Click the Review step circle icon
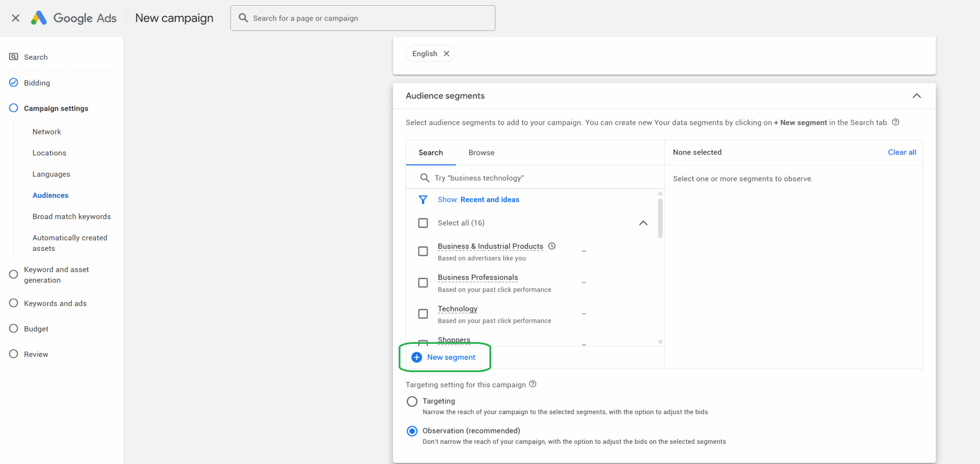 coord(13,354)
